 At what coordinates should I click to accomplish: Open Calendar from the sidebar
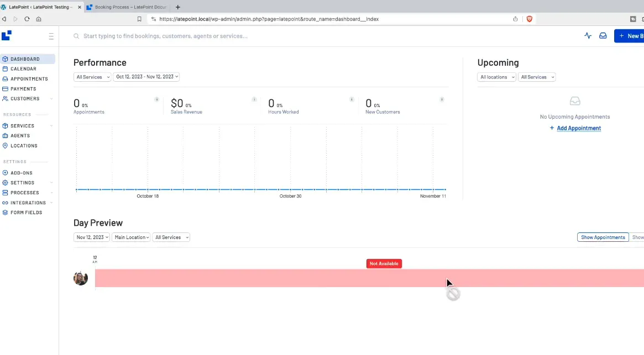point(23,69)
